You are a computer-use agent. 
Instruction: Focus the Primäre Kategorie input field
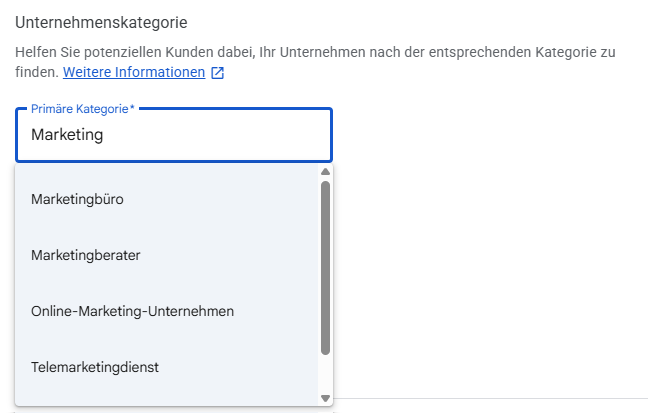point(174,135)
